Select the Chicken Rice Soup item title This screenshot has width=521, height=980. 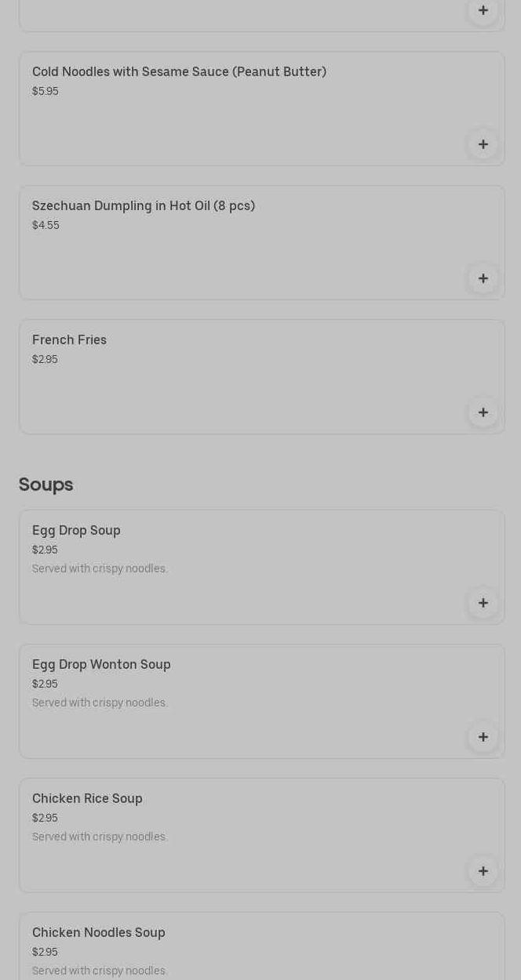(x=87, y=799)
